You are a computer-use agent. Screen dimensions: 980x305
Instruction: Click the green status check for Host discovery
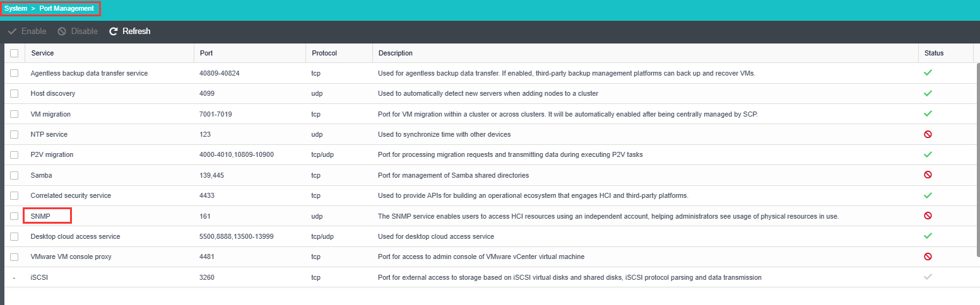pyautogui.click(x=928, y=93)
